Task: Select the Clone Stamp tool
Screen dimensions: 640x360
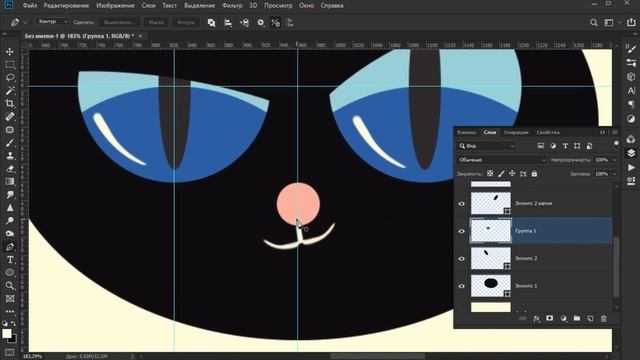Action: 10,156
